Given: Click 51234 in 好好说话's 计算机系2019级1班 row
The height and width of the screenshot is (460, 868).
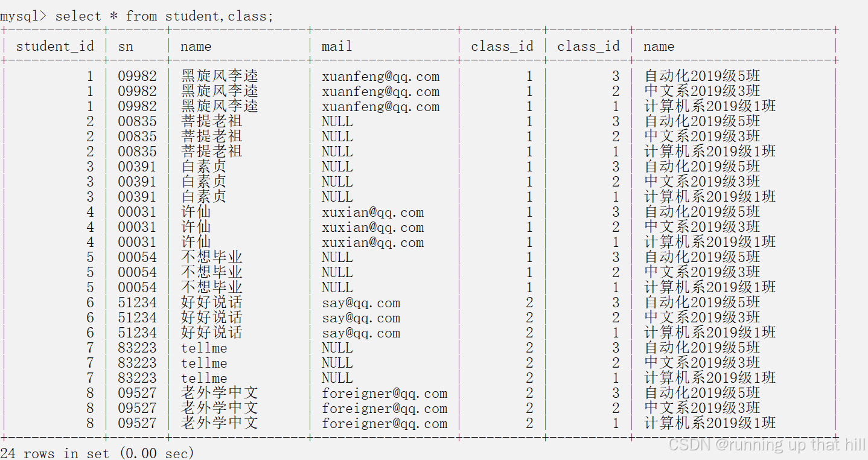Looking at the screenshot, I should point(137,333).
